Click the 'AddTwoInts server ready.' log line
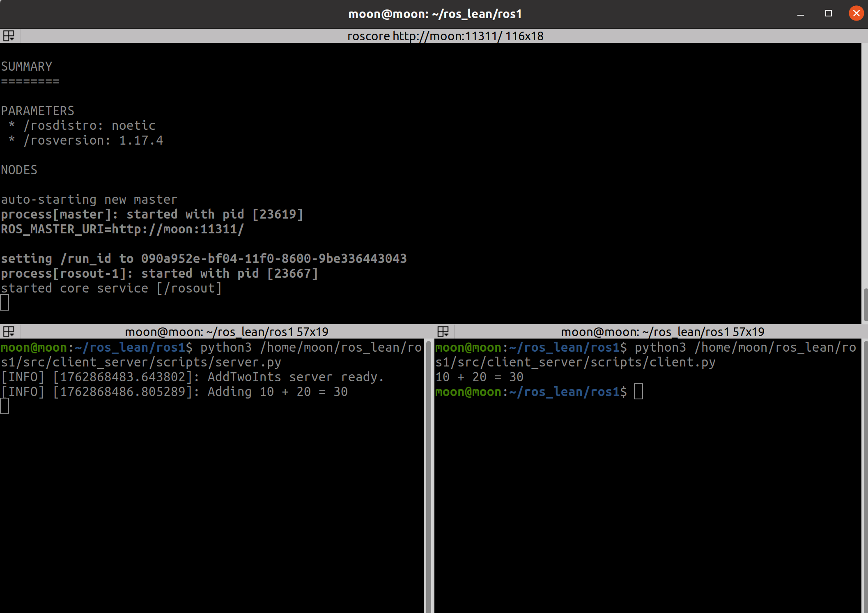Image resolution: width=868 pixels, height=613 pixels. (x=296, y=377)
